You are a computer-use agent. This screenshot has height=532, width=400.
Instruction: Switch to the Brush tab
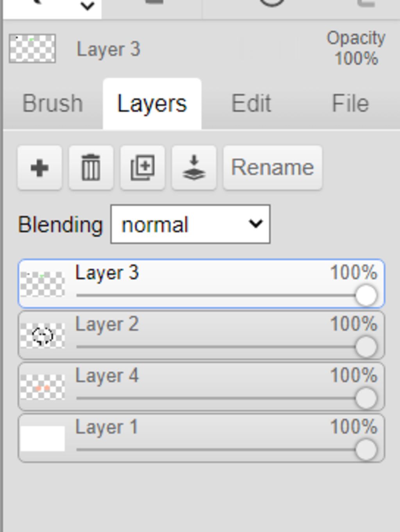point(53,103)
